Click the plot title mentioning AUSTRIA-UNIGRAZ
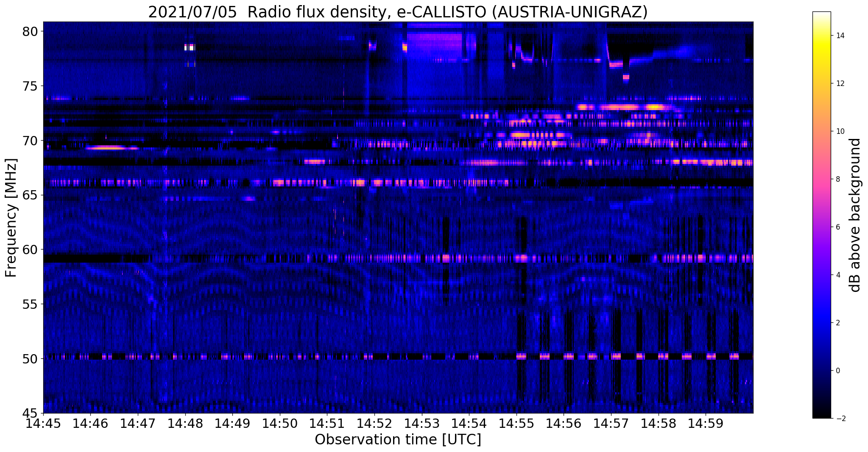This screenshot has width=868, height=452. click(398, 12)
